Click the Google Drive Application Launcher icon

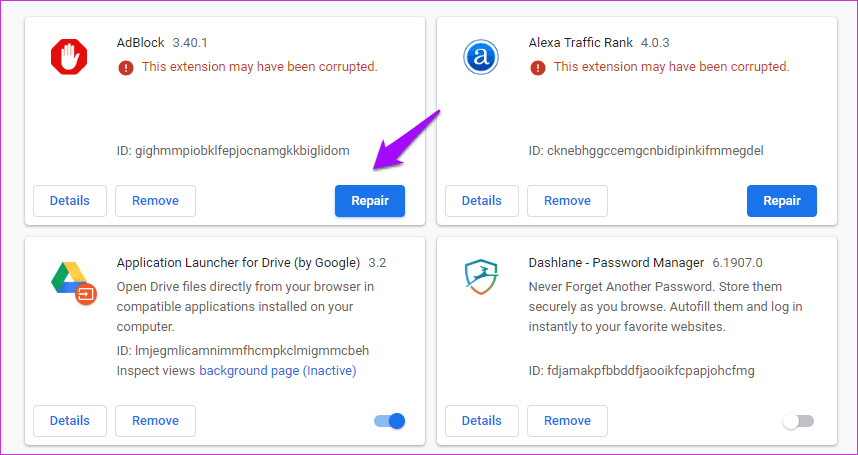(x=73, y=283)
